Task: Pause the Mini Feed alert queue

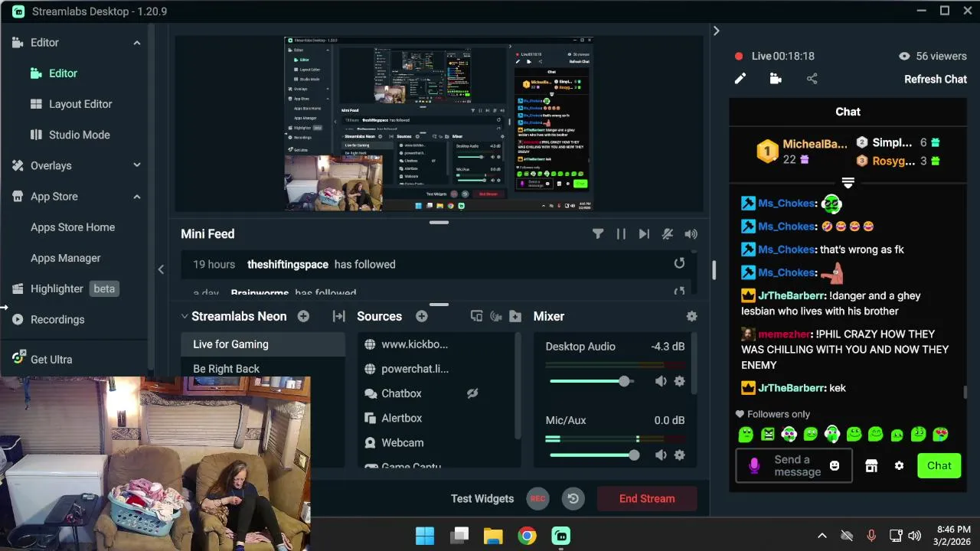Action: (x=621, y=234)
